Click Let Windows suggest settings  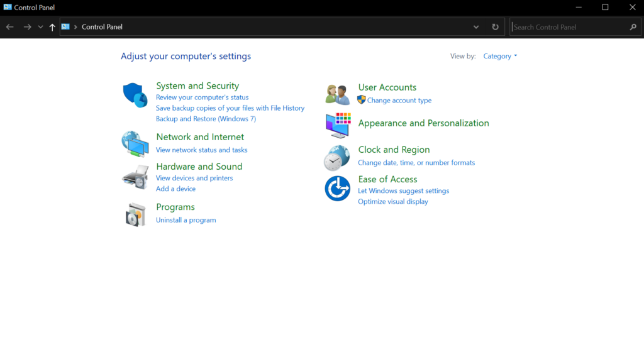click(403, 191)
